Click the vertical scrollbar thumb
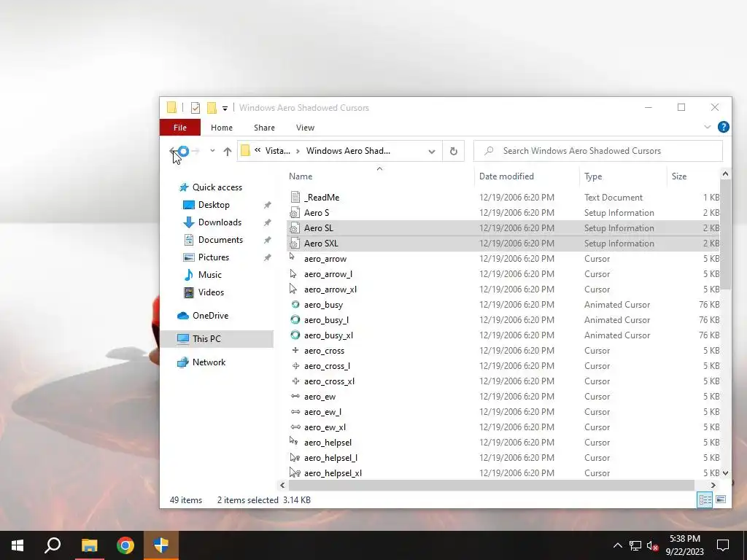The image size is (747, 560). click(x=725, y=234)
